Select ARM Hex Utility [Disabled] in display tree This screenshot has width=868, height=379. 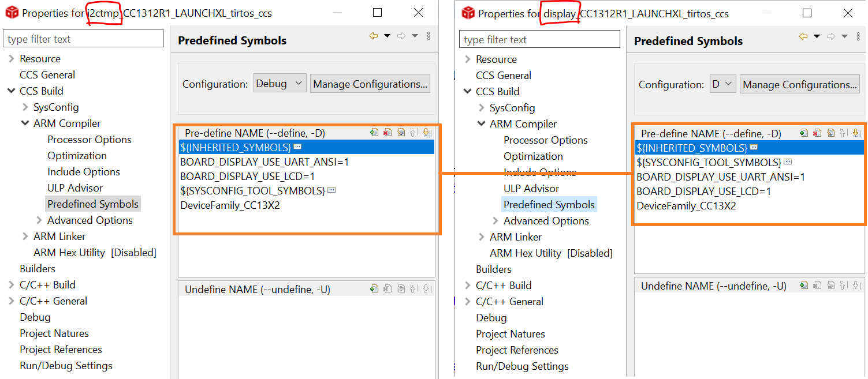click(x=551, y=253)
